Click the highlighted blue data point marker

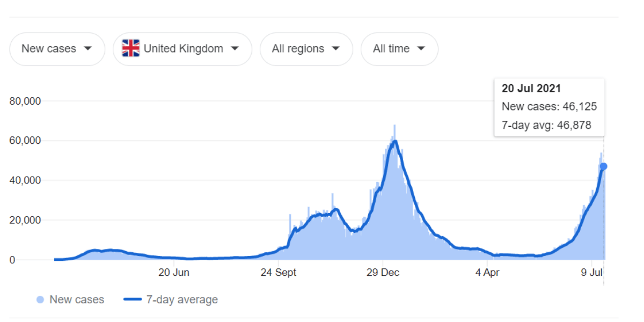point(604,166)
